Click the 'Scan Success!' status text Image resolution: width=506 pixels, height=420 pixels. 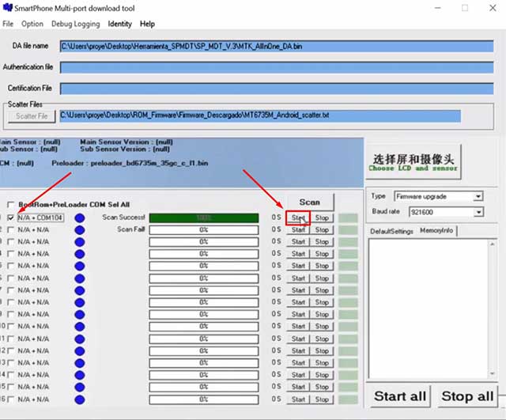pos(123,218)
